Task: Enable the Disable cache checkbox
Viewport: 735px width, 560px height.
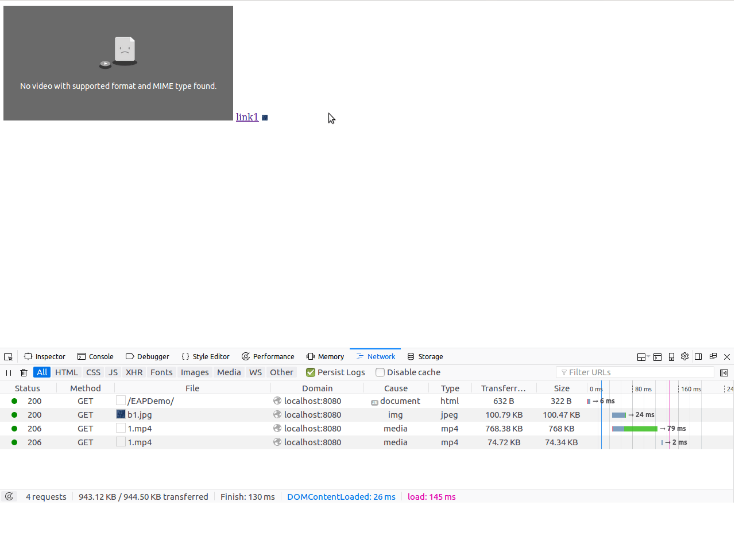Action: point(380,372)
